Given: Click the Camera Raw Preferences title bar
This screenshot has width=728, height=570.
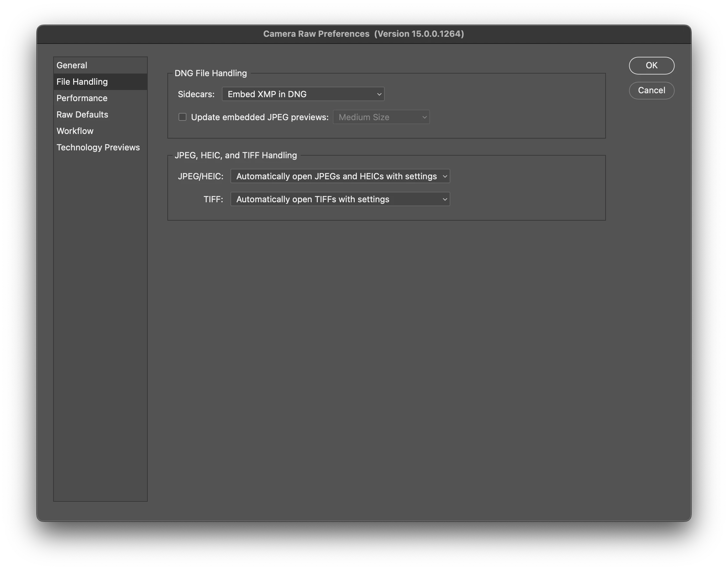Looking at the screenshot, I should point(363,34).
